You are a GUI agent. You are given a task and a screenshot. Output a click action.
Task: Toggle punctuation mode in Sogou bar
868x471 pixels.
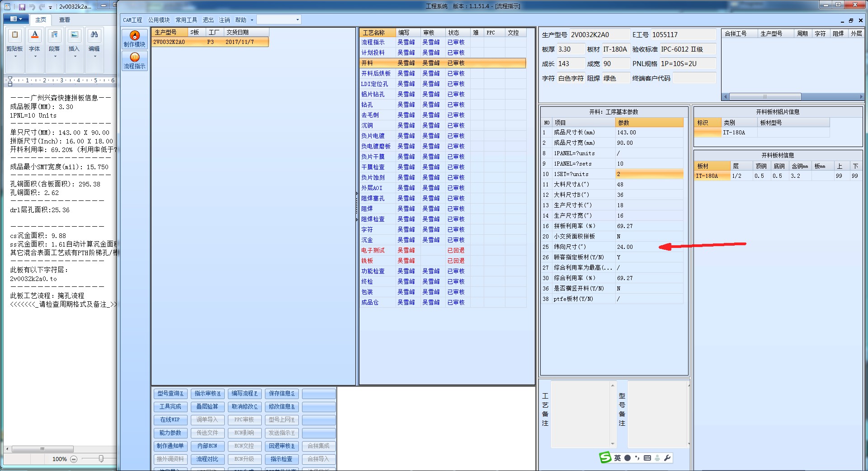(637, 458)
